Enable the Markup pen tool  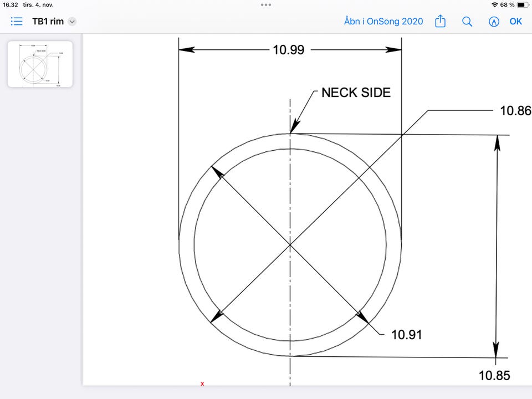pos(494,22)
